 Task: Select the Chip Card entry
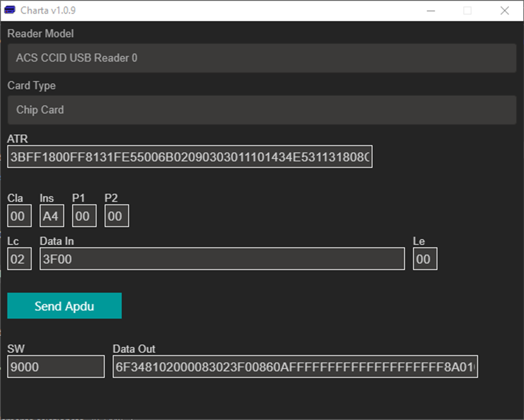(40, 110)
